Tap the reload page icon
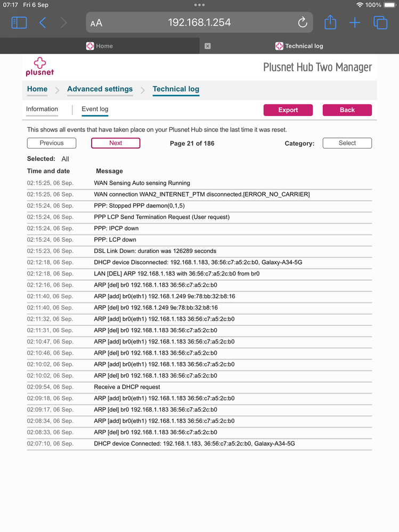399x532 pixels. point(302,22)
